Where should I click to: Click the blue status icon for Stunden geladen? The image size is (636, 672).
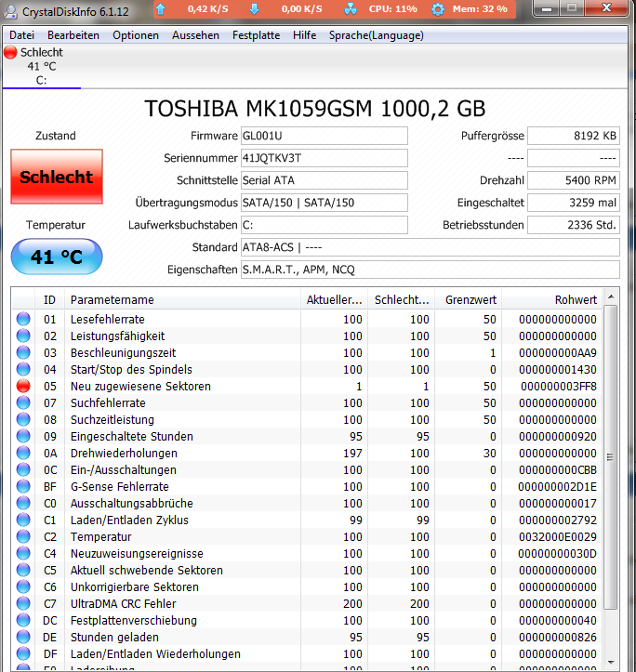point(23,637)
